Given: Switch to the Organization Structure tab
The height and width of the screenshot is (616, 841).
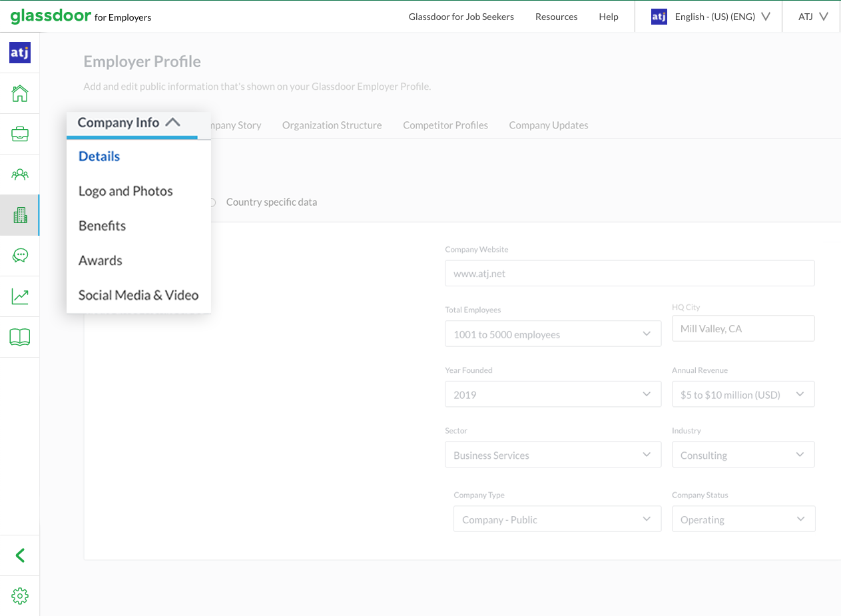Looking at the screenshot, I should click(x=332, y=125).
